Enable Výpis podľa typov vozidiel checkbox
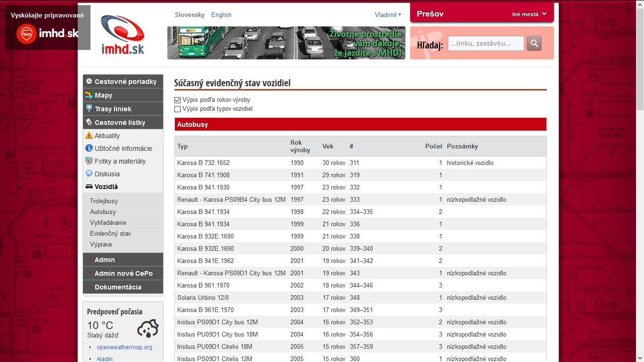 pos(178,109)
